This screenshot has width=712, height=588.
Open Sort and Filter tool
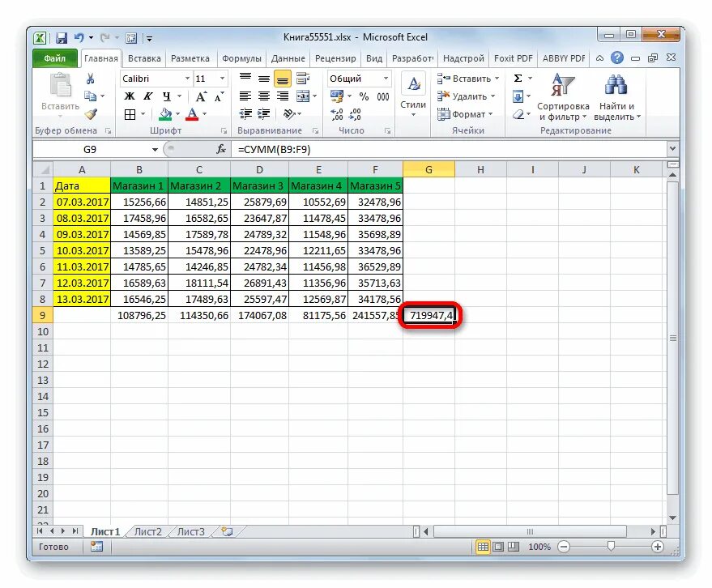pos(563,98)
